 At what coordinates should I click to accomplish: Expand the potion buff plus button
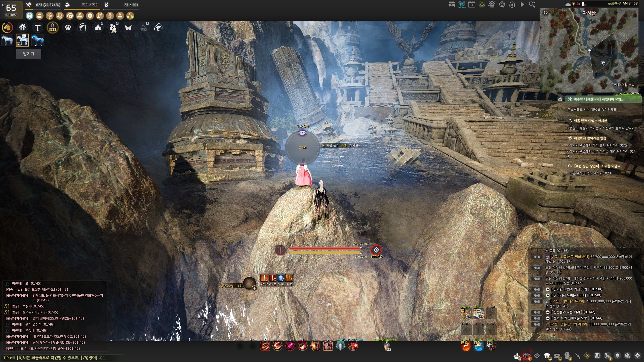tap(254, 288)
